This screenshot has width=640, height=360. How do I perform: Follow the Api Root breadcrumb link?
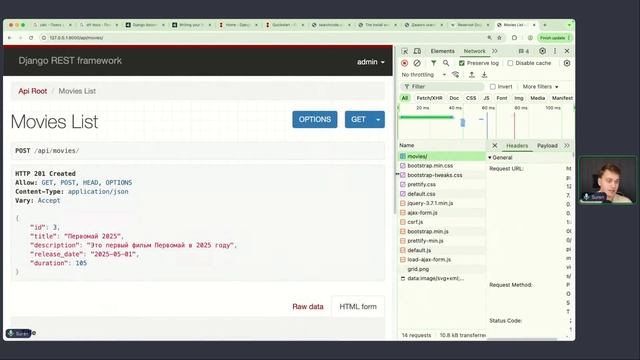tap(33, 91)
